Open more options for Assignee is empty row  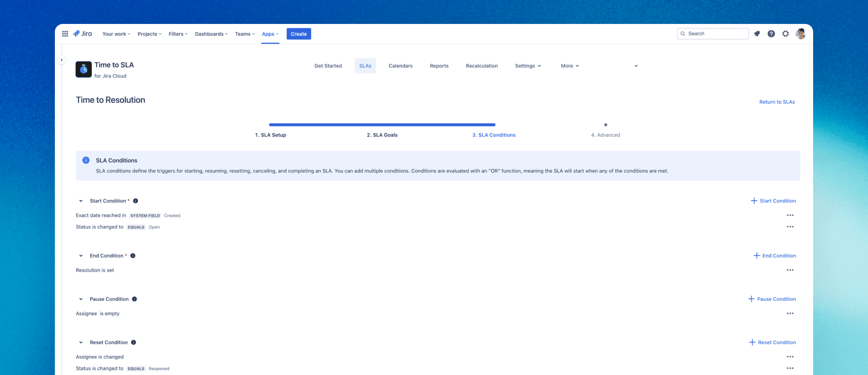[790, 313]
